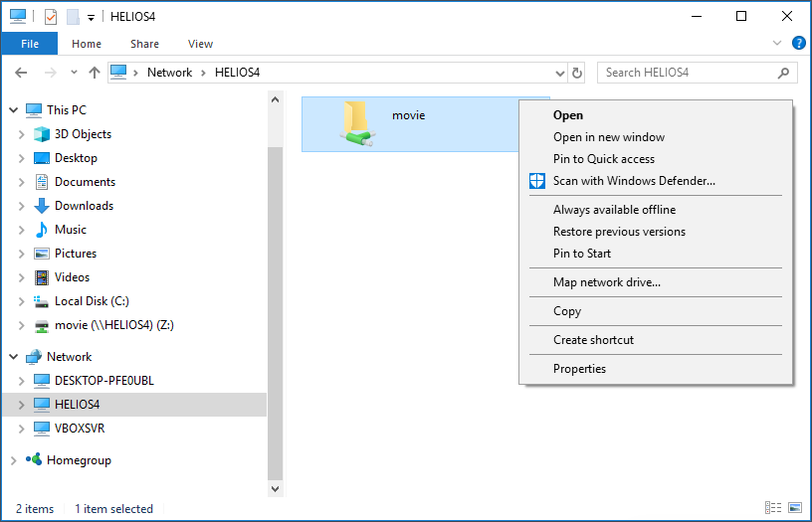
Task: Select the Videos film icon
Action: pos(42,277)
